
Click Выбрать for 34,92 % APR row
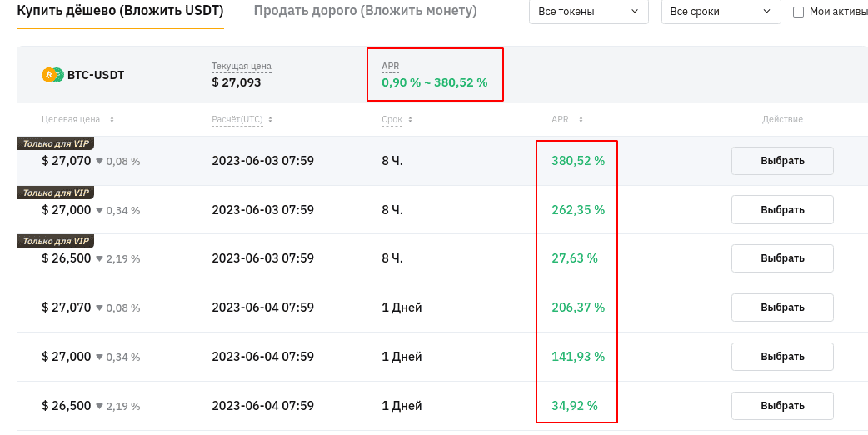click(782, 406)
